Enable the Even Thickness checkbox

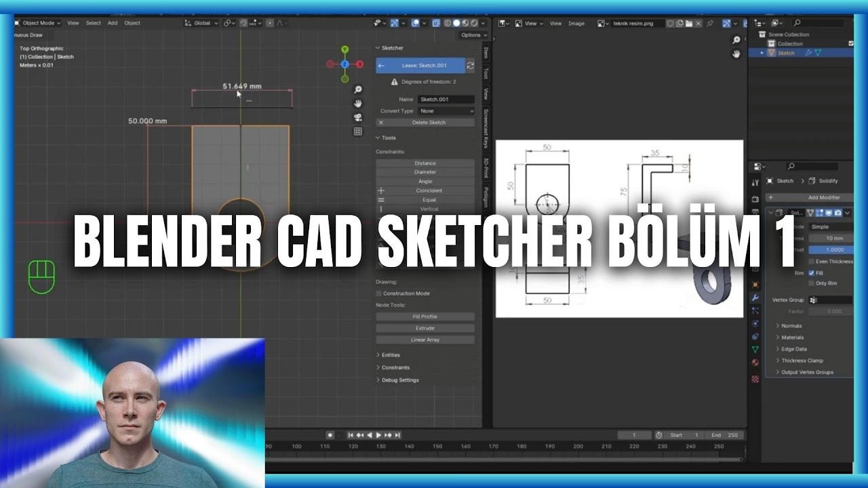[x=811, y=261]
